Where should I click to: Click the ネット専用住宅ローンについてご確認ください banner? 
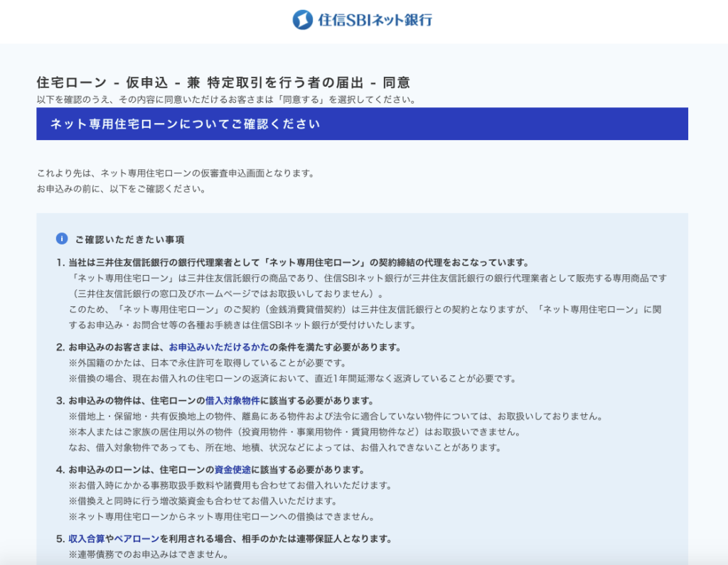point(362,124)
